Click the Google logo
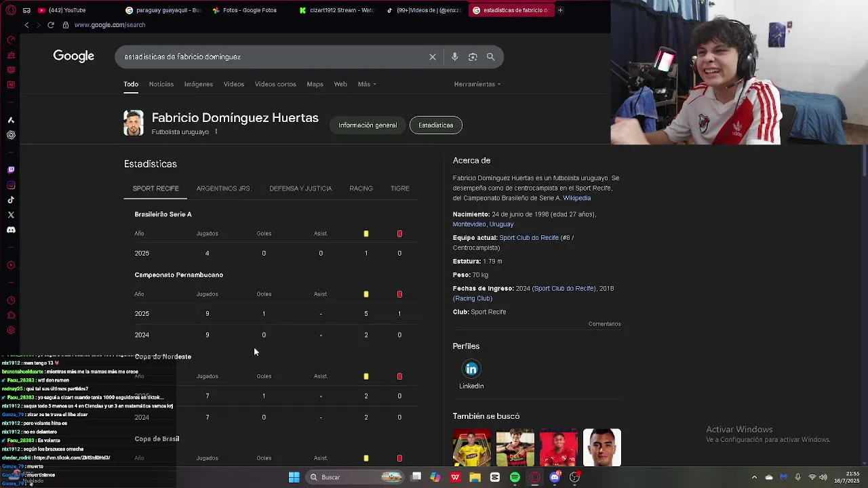Image resolution: width=868 pixels, height=488 pixels. tap(74, 56)
